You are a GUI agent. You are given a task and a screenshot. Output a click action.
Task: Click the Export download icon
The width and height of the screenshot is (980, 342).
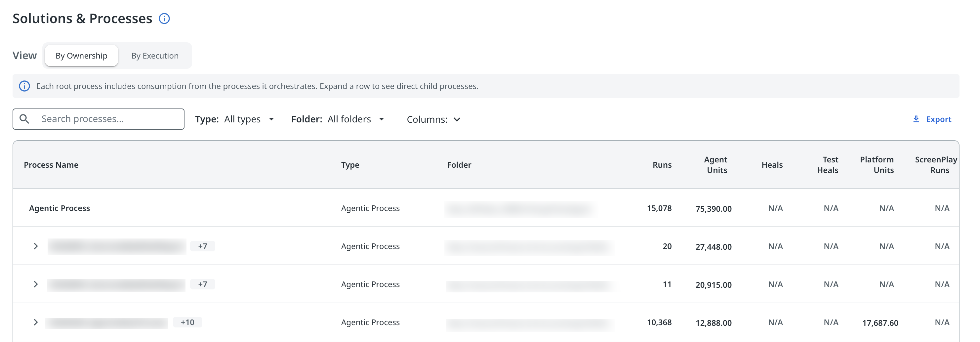tap(916, 119)
